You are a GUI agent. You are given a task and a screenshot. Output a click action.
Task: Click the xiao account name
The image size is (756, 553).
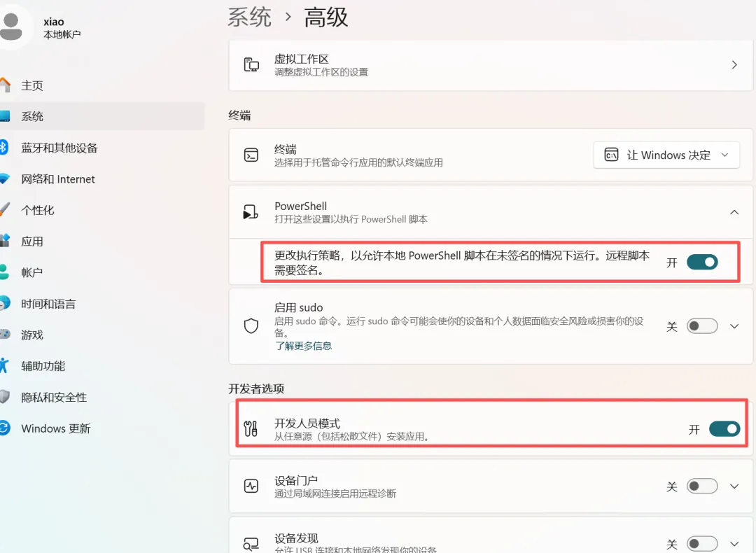53,22
